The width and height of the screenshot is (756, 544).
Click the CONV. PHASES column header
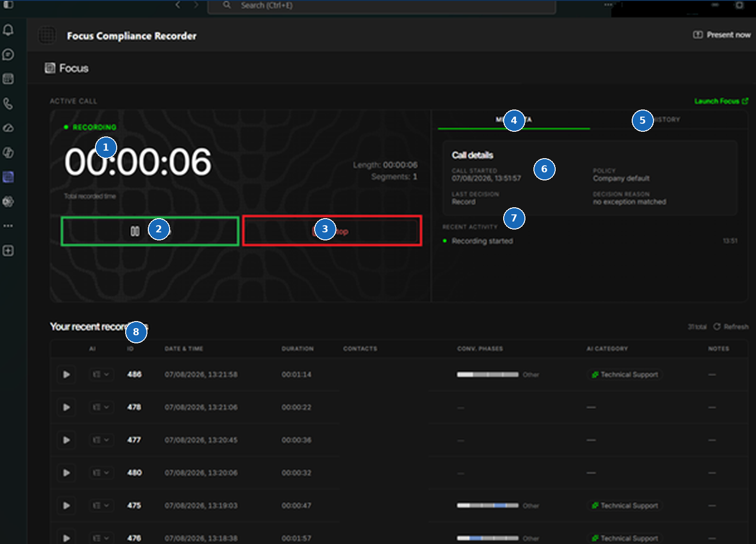pos(480,348)
